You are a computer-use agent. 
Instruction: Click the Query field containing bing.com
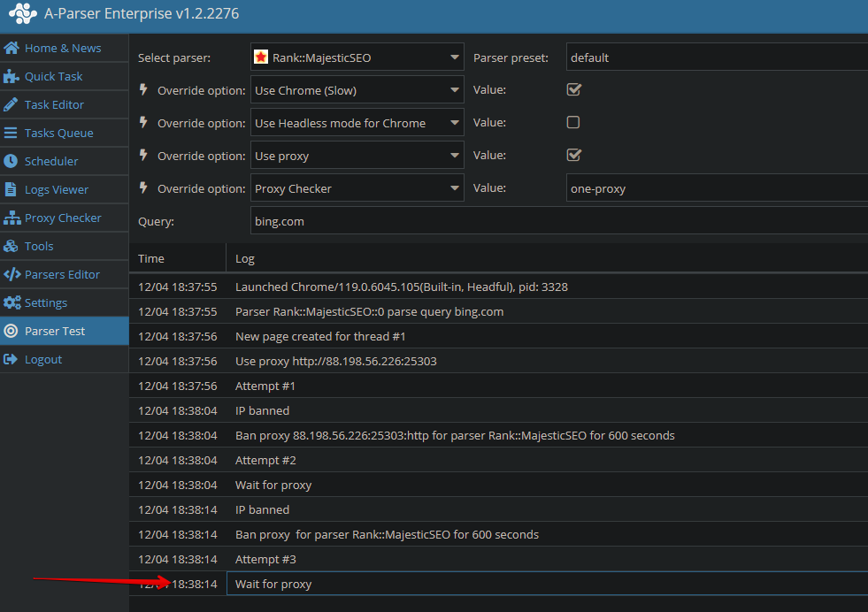tap(557, 221)
